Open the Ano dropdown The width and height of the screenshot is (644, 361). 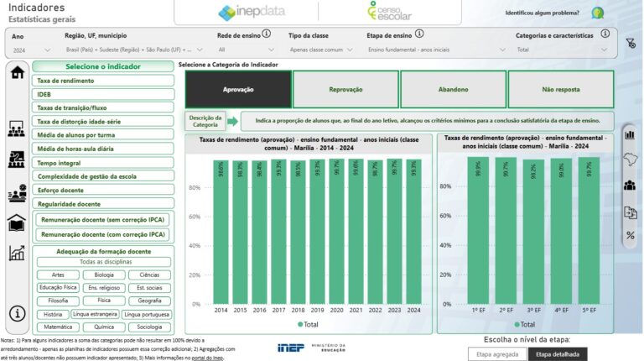tap(32, 50)
